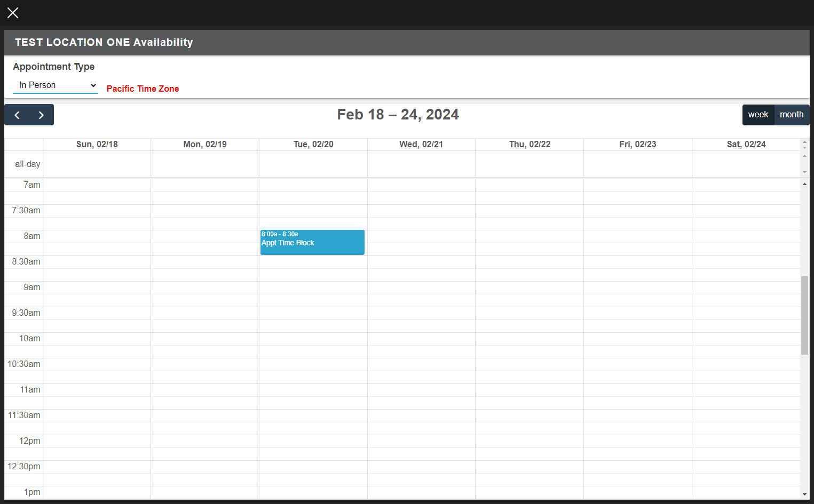Click the 10am time label
This screenshot has width=814, height=504.
pos(30,339)
